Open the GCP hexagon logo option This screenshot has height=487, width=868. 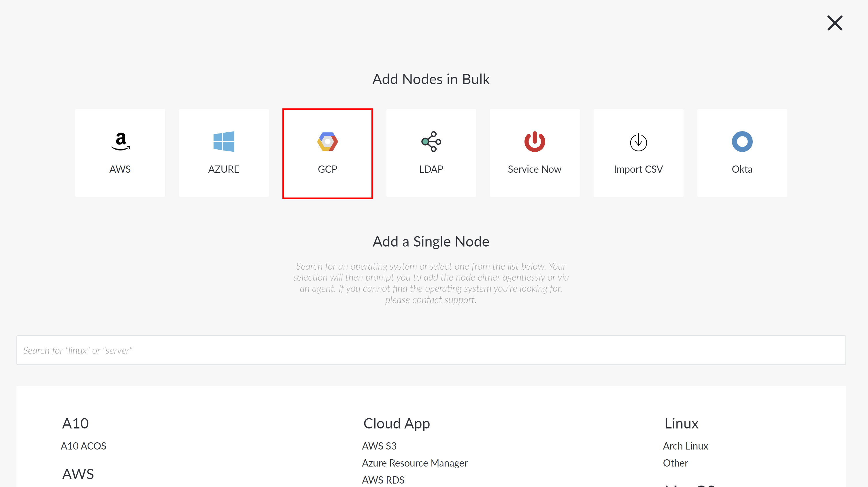pyautogui.click(x=328, y=142)
